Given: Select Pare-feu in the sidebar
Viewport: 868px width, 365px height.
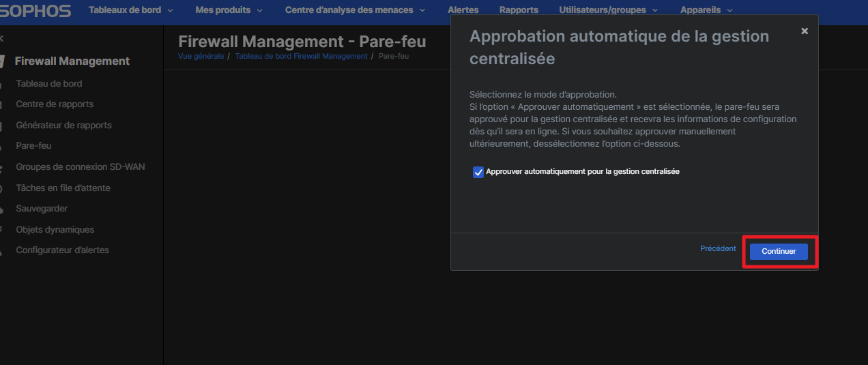Looking at the screenshot, I should pos(33,146).
